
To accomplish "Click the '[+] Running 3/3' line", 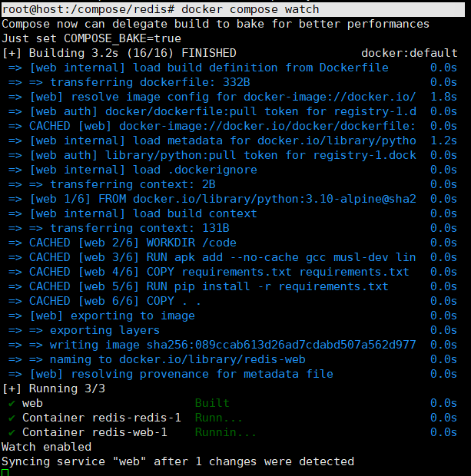I will pyautogui.click(x=54, y=388).
